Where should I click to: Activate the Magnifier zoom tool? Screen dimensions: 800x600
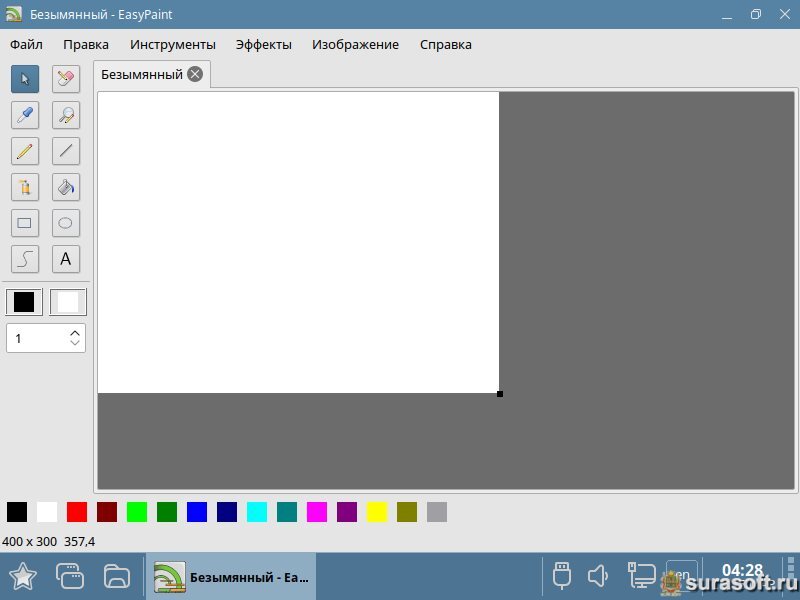[66, 115]
